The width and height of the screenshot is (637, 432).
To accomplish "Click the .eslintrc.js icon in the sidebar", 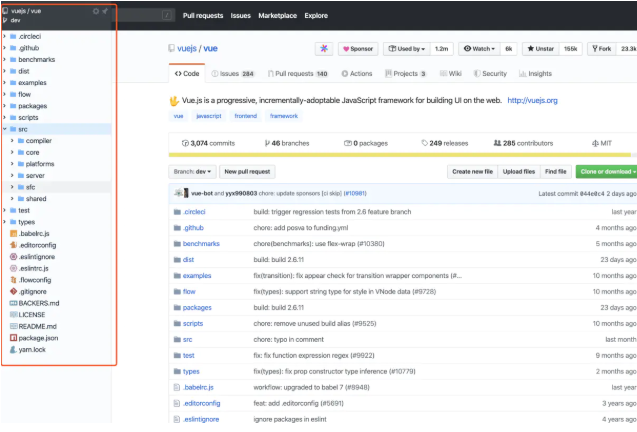I will pos(13,268).
